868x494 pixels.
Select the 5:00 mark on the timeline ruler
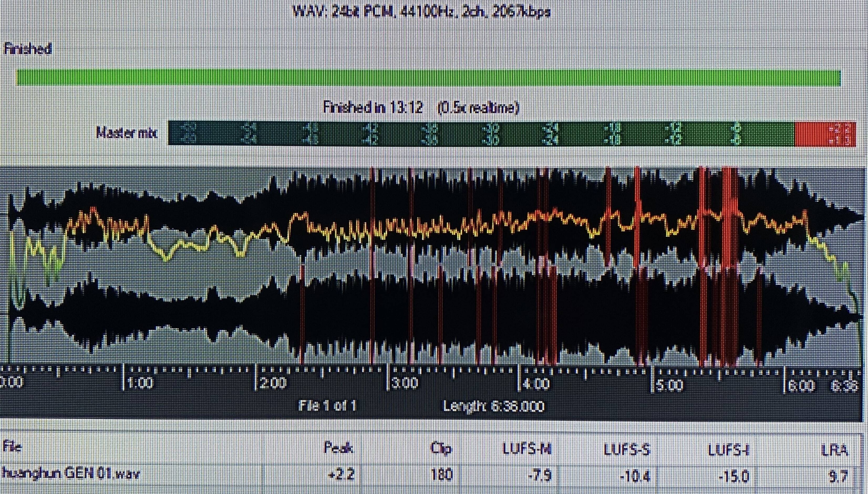tap(668, 385)
